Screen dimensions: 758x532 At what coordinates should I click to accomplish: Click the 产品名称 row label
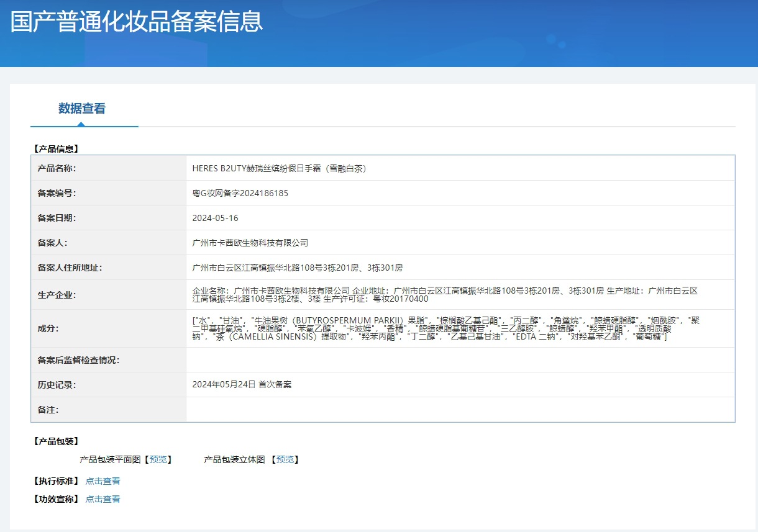pyautogui.click(x=57, y=168)
